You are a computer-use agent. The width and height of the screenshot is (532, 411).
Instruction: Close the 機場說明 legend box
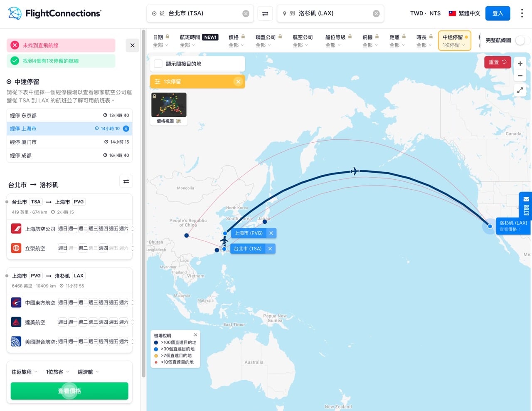tap(195, 335)
